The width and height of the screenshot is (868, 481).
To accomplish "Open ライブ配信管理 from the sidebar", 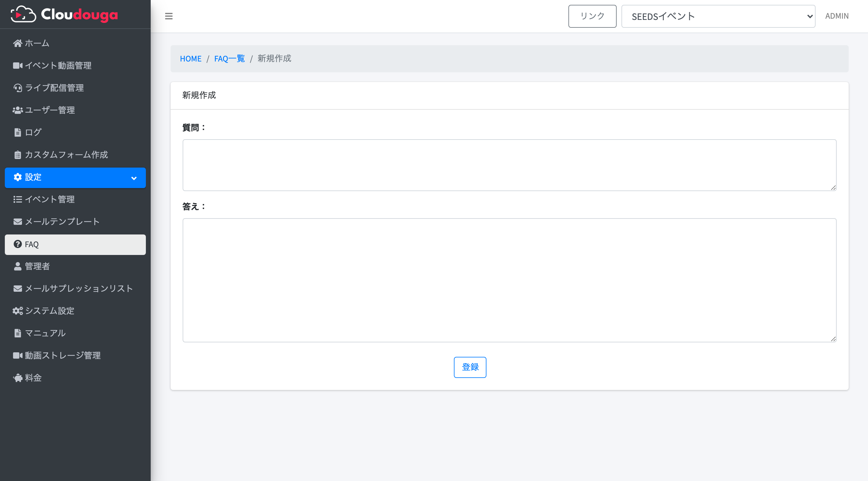I will pos(75,88).
